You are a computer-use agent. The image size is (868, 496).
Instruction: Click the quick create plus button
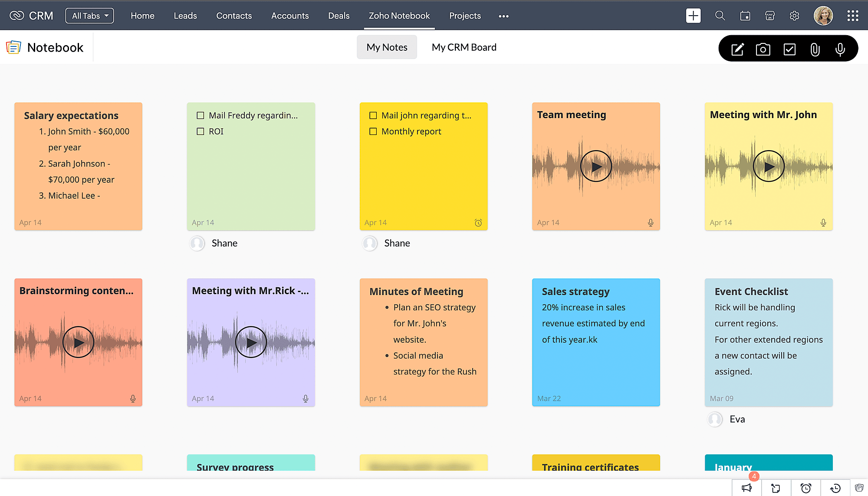pos(693,16)
